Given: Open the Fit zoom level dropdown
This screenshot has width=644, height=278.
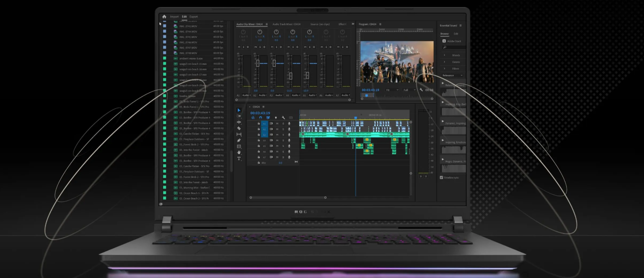Looking at the screenshot, I should [391, 90].
